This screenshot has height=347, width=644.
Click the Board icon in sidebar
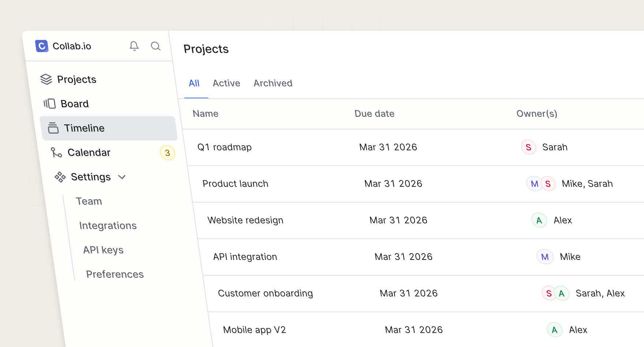[x=50, y=104]
